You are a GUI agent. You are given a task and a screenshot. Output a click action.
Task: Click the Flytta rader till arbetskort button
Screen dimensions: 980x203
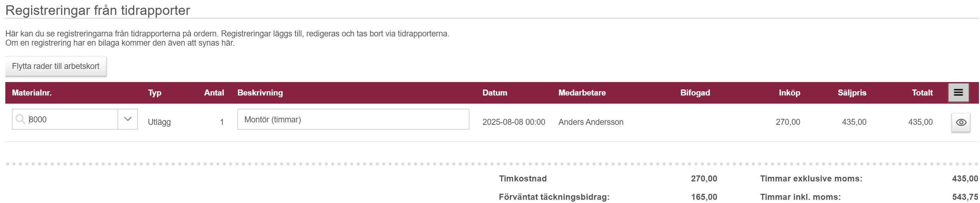(55, 66)
